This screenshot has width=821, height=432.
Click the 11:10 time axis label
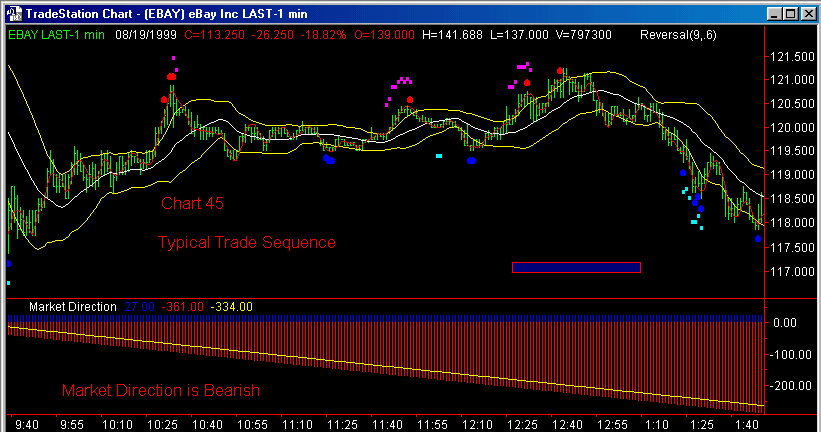point(297,425)
